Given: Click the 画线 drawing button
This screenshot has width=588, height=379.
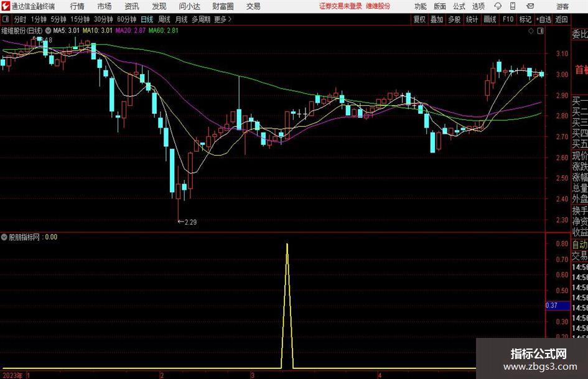Looking at the screenshot, I should 490,19.
